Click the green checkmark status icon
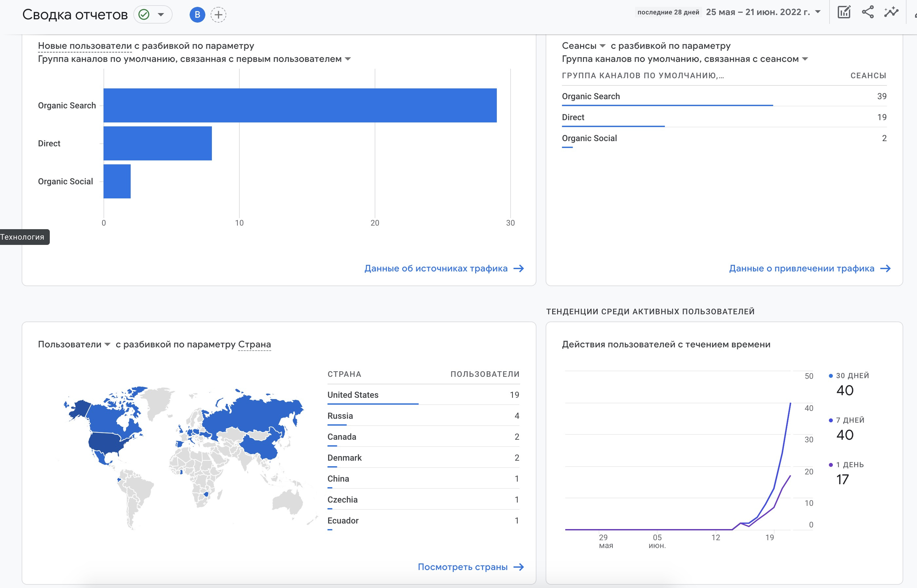The height and width of the screenshot is (588, 917). click(x=144, y=15)
